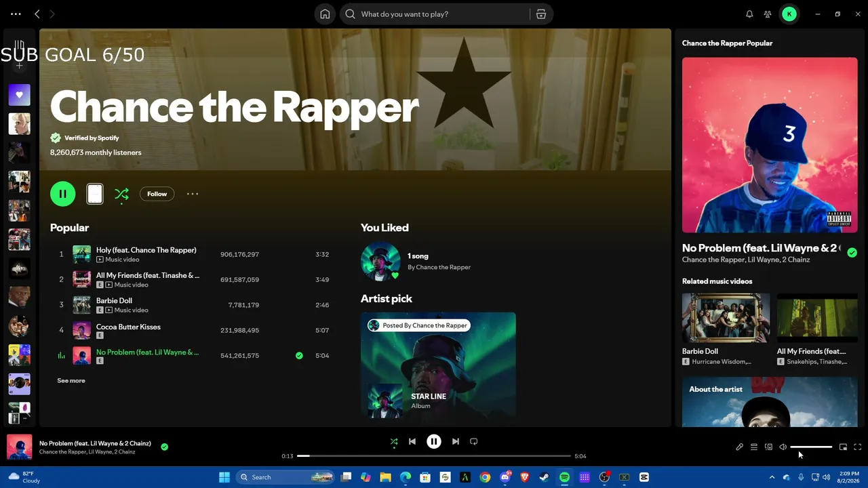Expand the Popular list with See more

point(71,381)
